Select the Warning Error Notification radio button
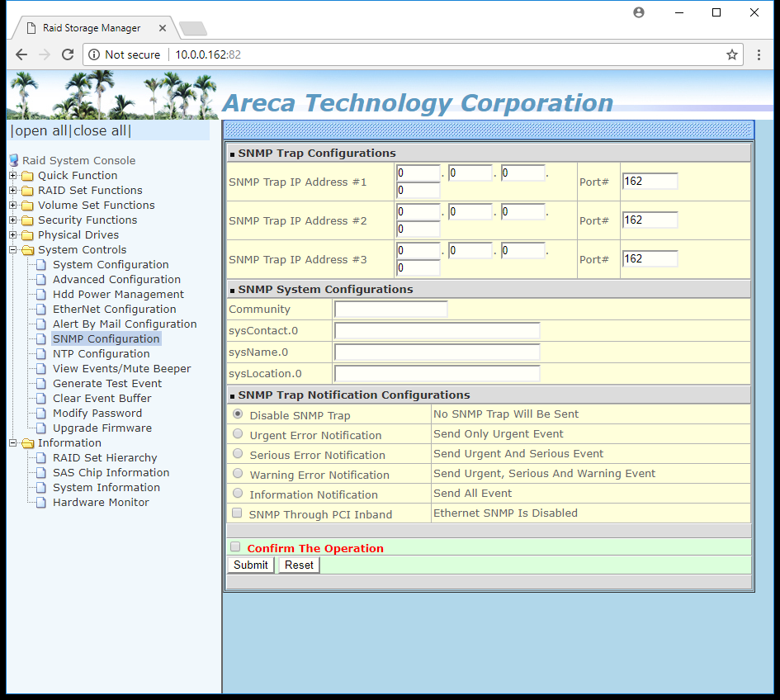Viewport: 780px width, 700px height. 238,474
